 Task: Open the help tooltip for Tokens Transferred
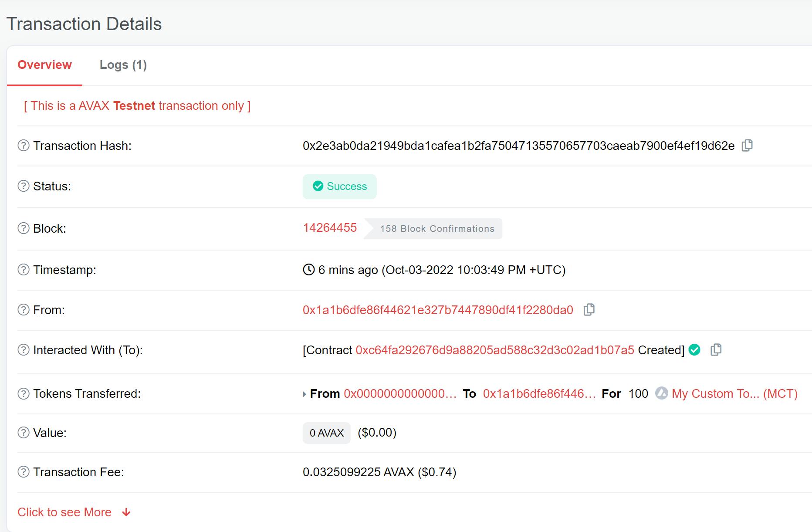coord(23,393)
